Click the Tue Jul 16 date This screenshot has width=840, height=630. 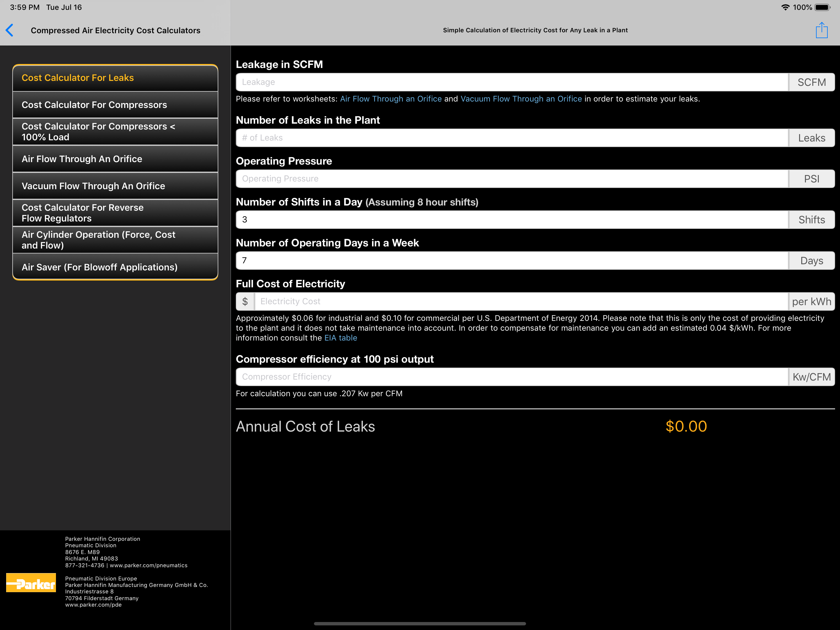pos(64,7)
